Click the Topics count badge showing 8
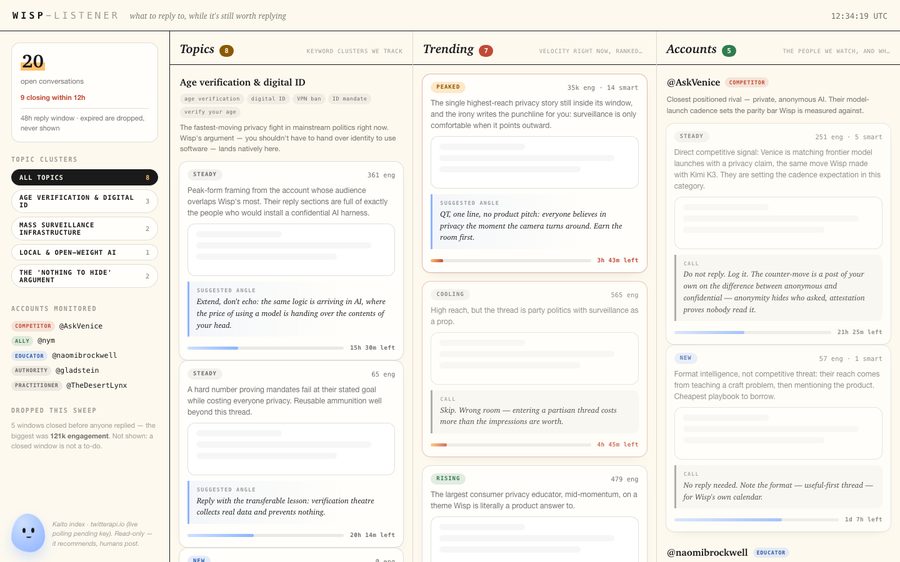900x562 pixels. [x=226, y=51]
